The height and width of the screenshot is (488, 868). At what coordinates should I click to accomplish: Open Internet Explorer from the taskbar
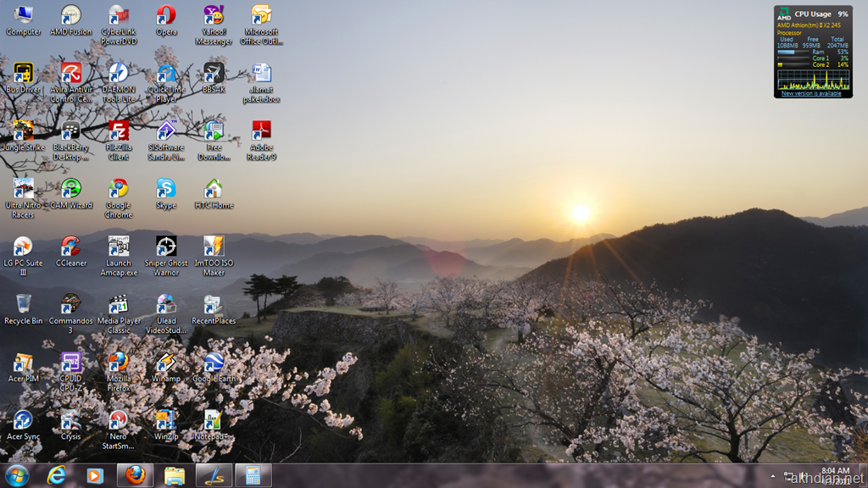[x=56, y=475]
